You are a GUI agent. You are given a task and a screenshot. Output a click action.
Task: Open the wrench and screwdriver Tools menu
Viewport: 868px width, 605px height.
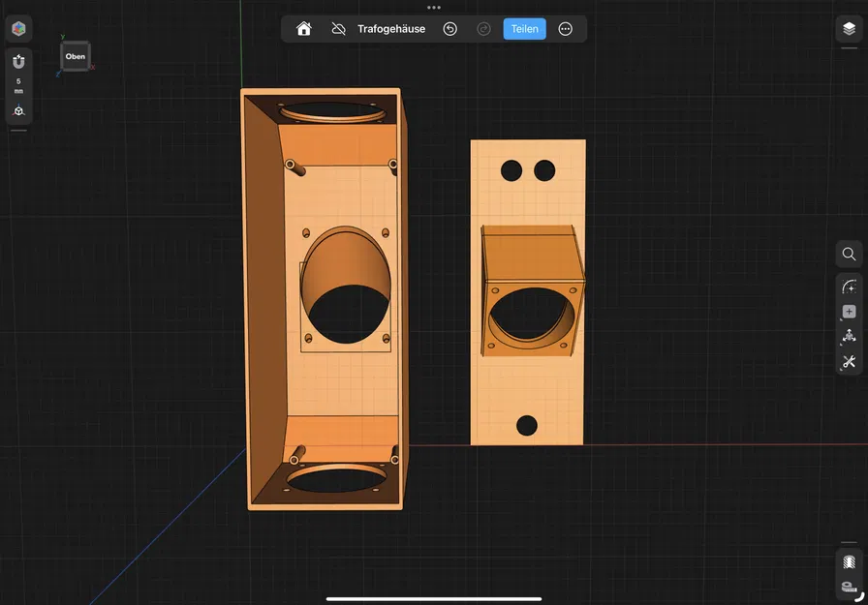pyautogui.click(x=849, y=362)
